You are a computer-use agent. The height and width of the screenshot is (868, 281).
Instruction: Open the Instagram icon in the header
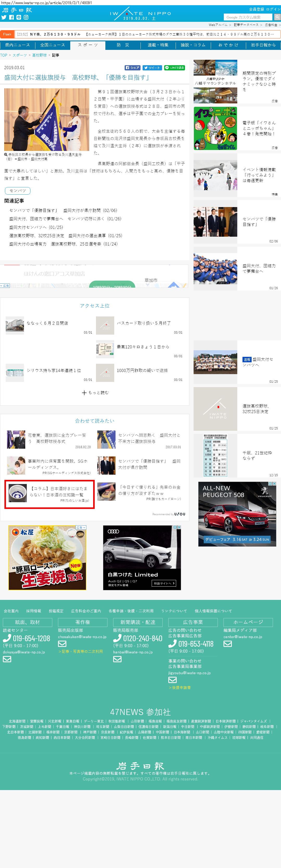(26, 17)
